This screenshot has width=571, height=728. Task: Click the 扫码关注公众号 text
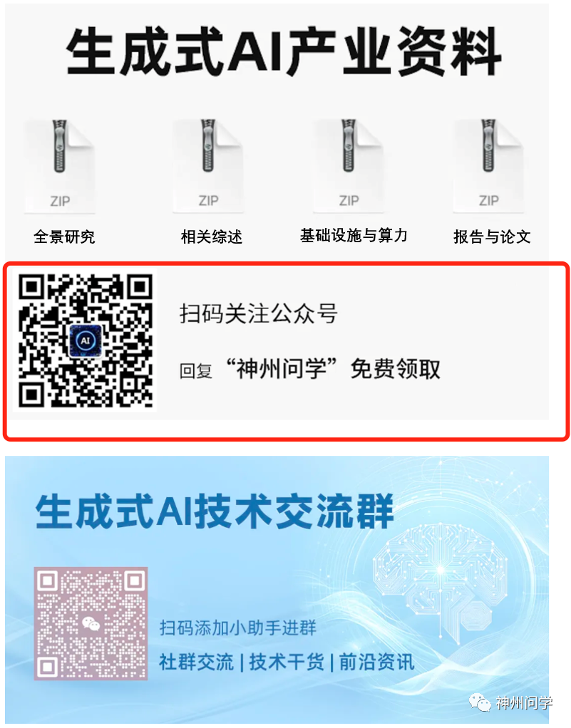tap(258, 313)
